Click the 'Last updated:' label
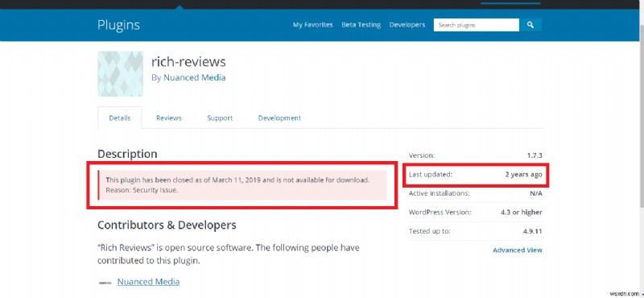 tap(430, 174)
